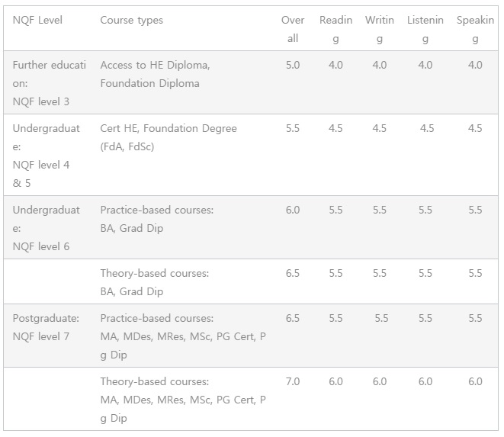Screen dimensions: 504x437
Task: Click the Listening column header
Action: coord(425,29)
